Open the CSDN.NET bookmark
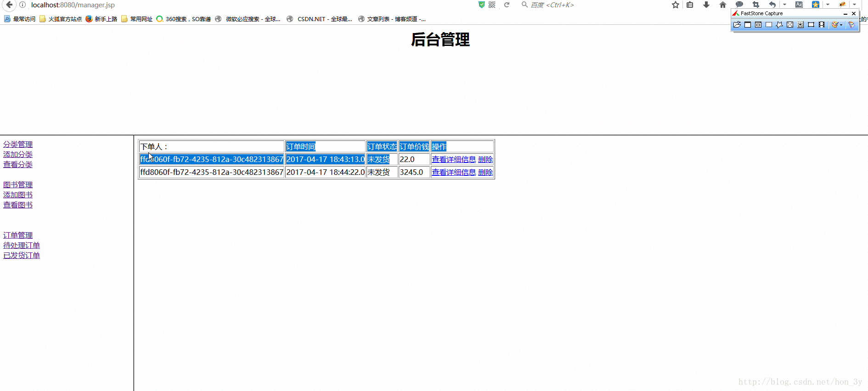This screenshot has width=868, height=391. (x=320, y=19)
